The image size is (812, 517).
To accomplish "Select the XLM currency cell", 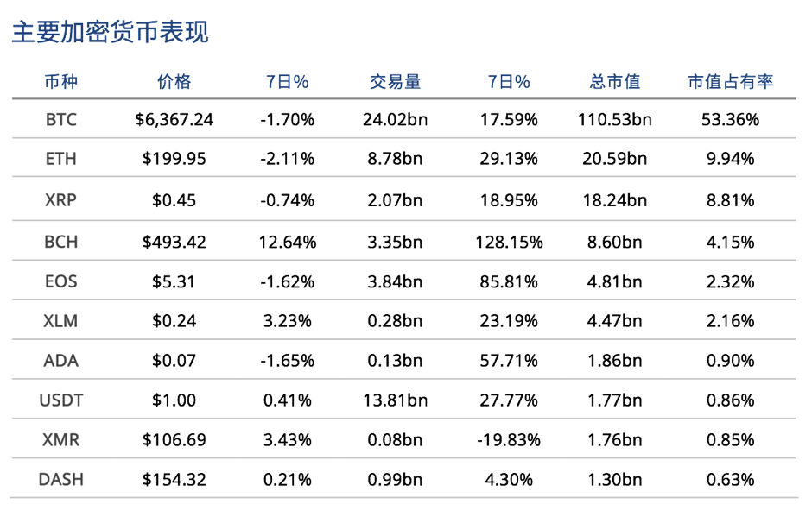I will point(61,321).
